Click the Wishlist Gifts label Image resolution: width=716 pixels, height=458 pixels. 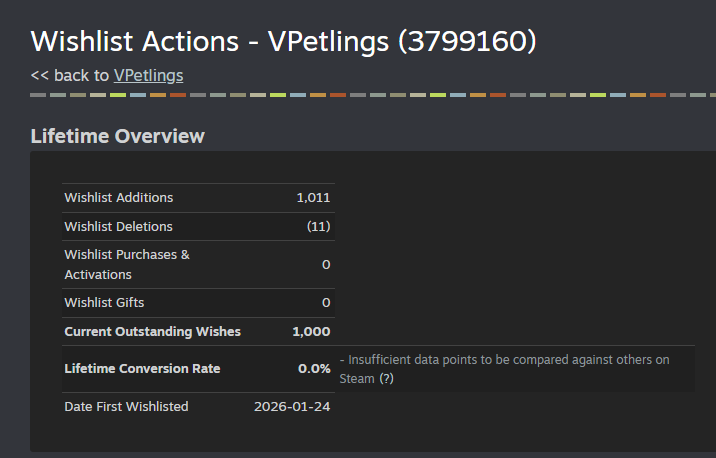[x=104, y=302]
